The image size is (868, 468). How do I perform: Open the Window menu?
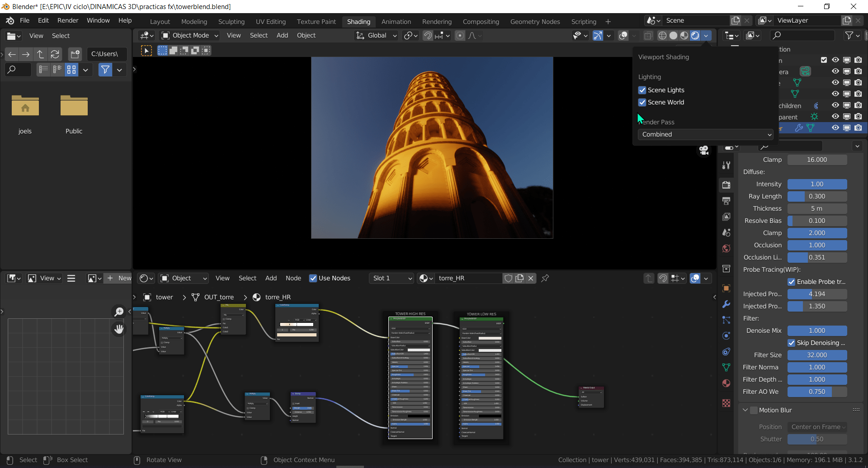click(x=98, y=20)
